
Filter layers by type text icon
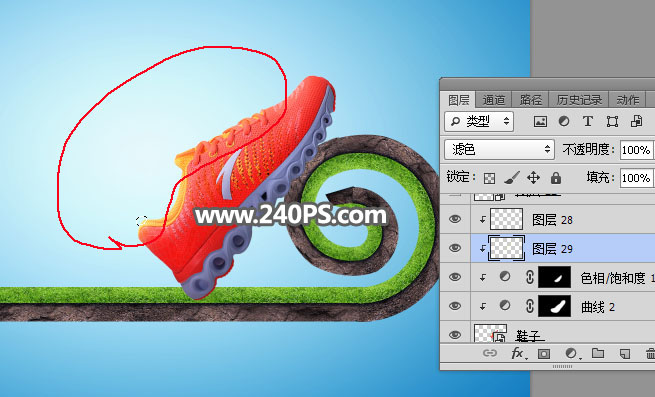tap(588, 122)
